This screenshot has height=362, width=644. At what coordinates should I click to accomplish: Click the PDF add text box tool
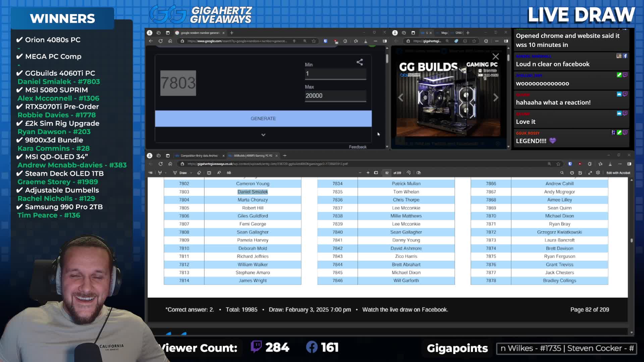[209, 173]
